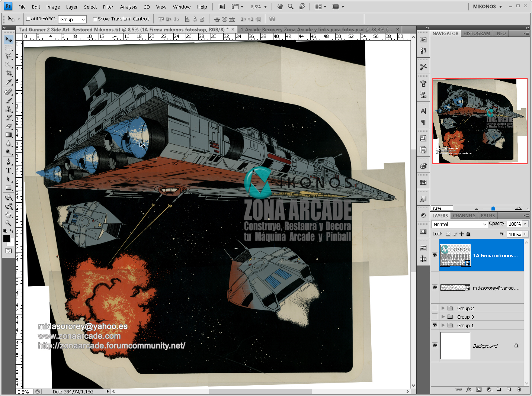532x396 pixels.
Task: Click the Navigator zoom slider
Action: 493,208
